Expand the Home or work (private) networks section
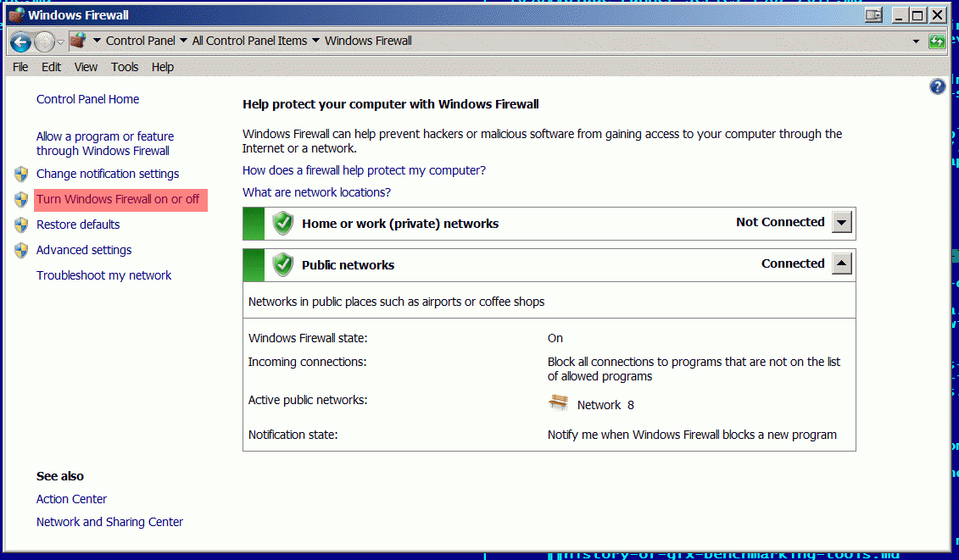 (842, 223)
